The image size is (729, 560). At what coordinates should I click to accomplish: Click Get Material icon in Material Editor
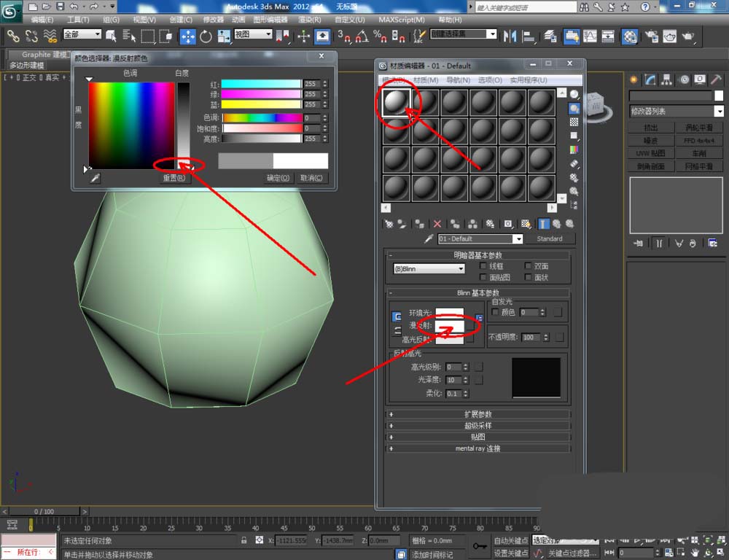pos(389,224)
